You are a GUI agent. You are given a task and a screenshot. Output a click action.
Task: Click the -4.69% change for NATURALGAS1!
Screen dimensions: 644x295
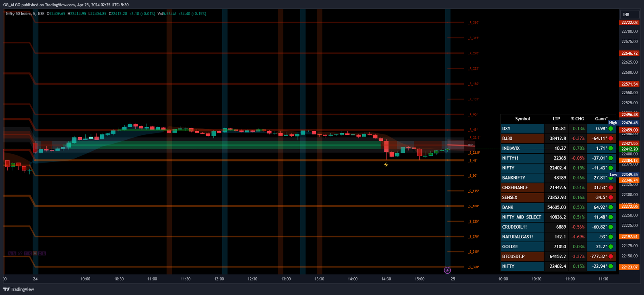[578, 237]
